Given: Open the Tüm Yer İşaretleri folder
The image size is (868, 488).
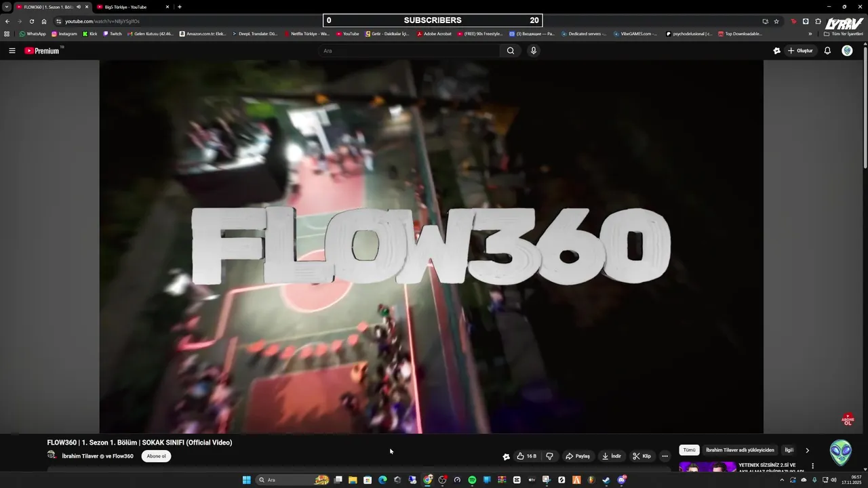Looking at the screenshot, I should tap(844, 34).
